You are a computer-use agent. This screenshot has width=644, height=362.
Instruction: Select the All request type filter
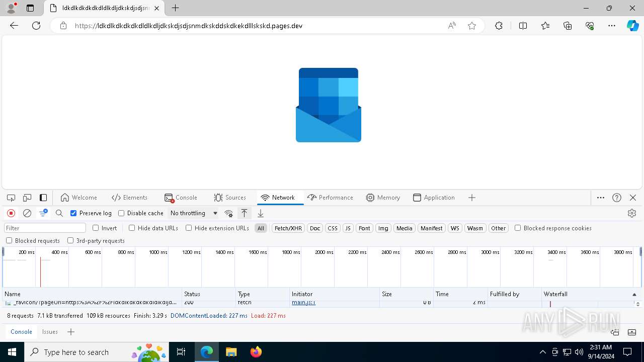click(261, 228)
